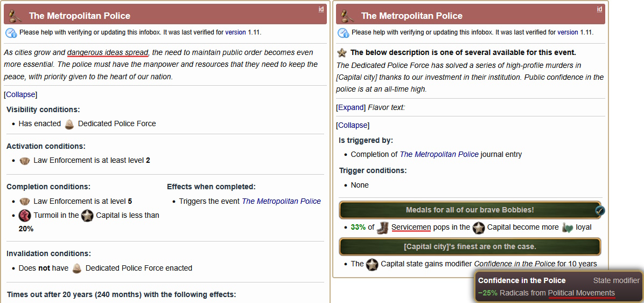Open the id link in left infobox
This screenshot has height=303, width=644.
tap(321, 9)
